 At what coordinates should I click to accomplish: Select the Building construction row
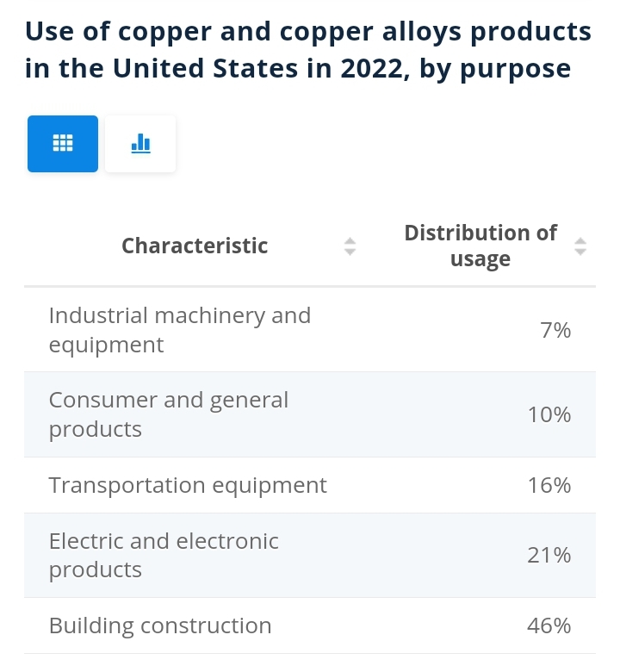click(310, 625)
